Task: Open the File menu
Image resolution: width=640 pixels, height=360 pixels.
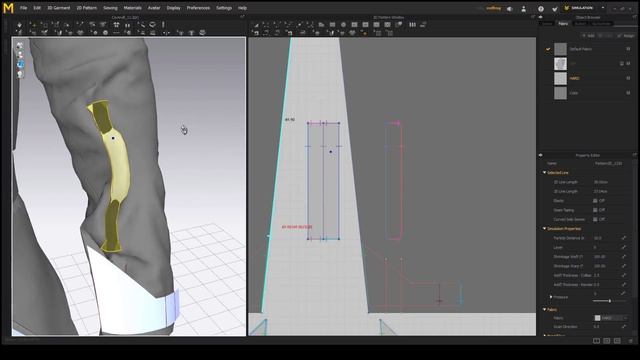Action: (23, 8)
